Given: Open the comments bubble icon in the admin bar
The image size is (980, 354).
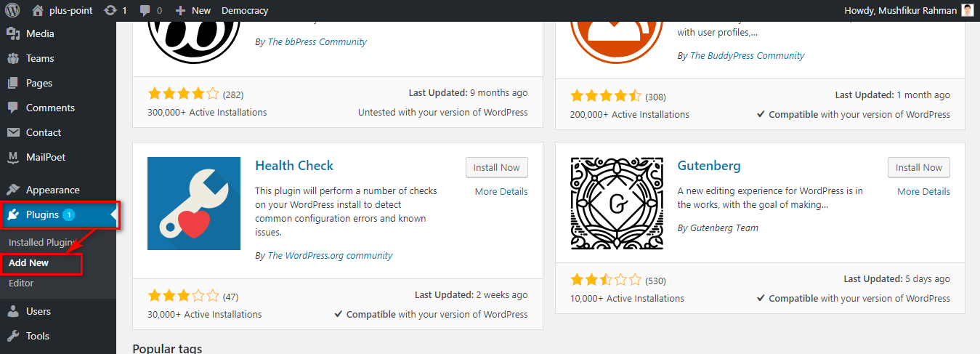Looking at the screenshot, I should coord(145,10).
